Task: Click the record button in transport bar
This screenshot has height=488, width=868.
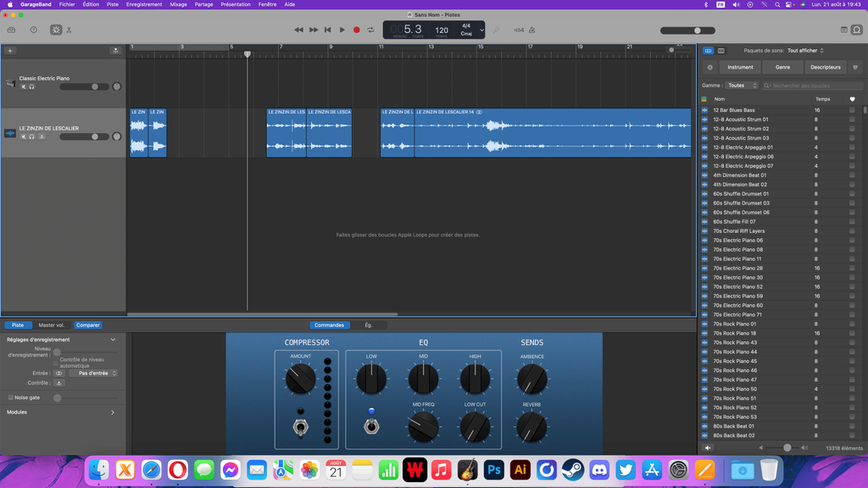Action: (356, 30)
